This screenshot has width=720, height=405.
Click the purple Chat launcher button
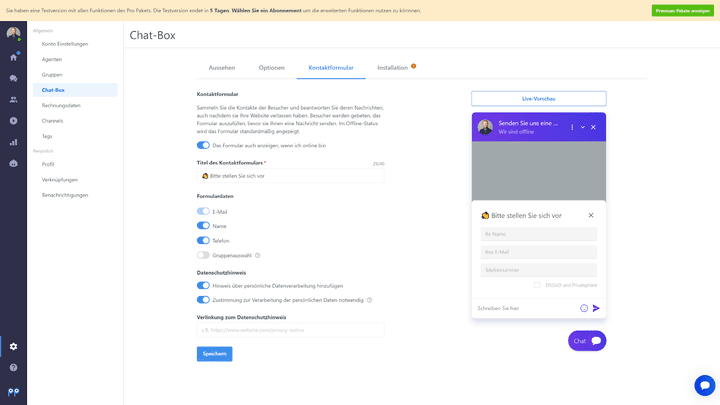click(587, 341)
